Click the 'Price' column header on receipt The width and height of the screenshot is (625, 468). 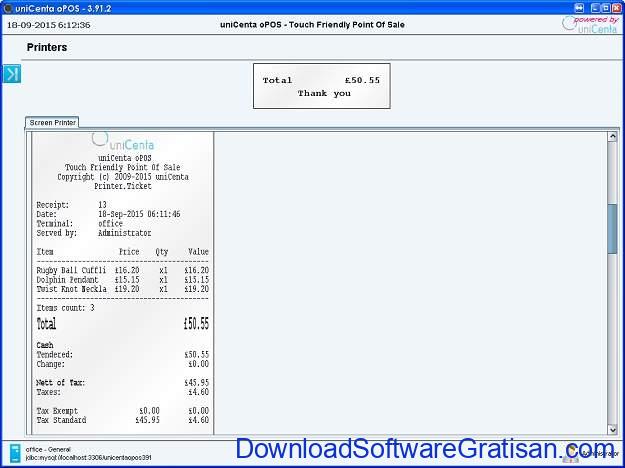129,252
